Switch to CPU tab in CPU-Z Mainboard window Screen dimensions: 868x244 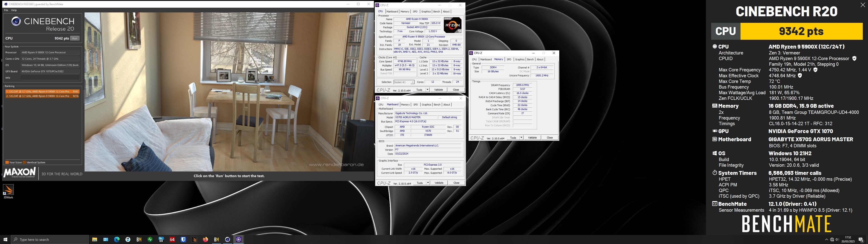[x=381, y=104]
